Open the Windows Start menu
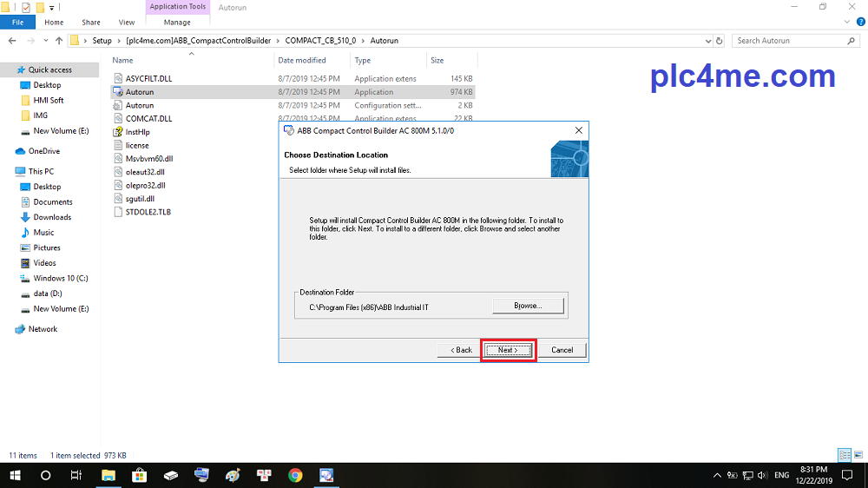The width and height of the screenshot is (868, 488). point(15,475)
